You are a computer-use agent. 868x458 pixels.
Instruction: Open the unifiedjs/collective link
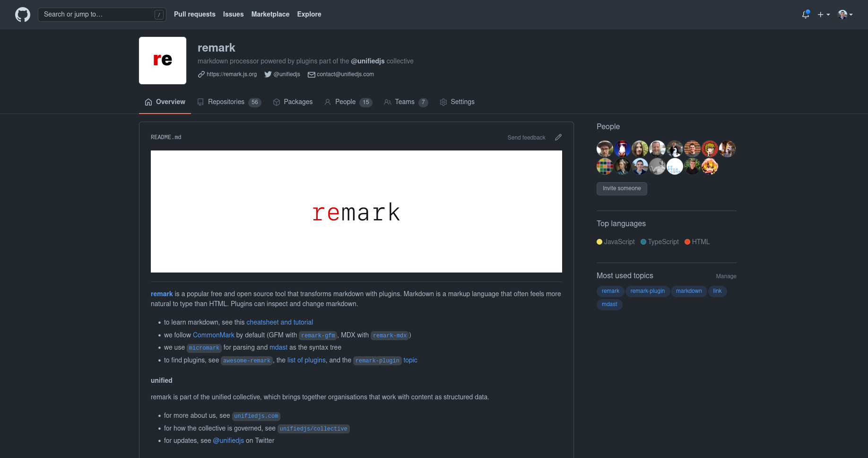313,429
